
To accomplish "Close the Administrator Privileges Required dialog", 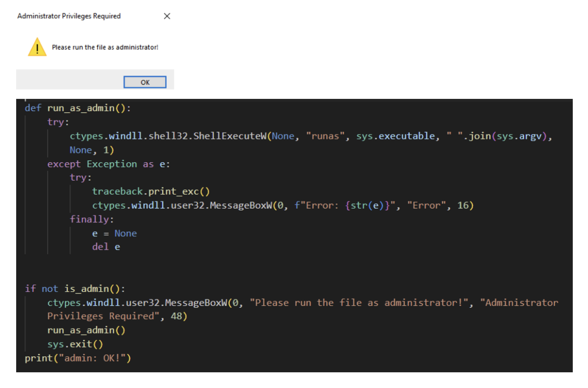I will pos(167,16).
